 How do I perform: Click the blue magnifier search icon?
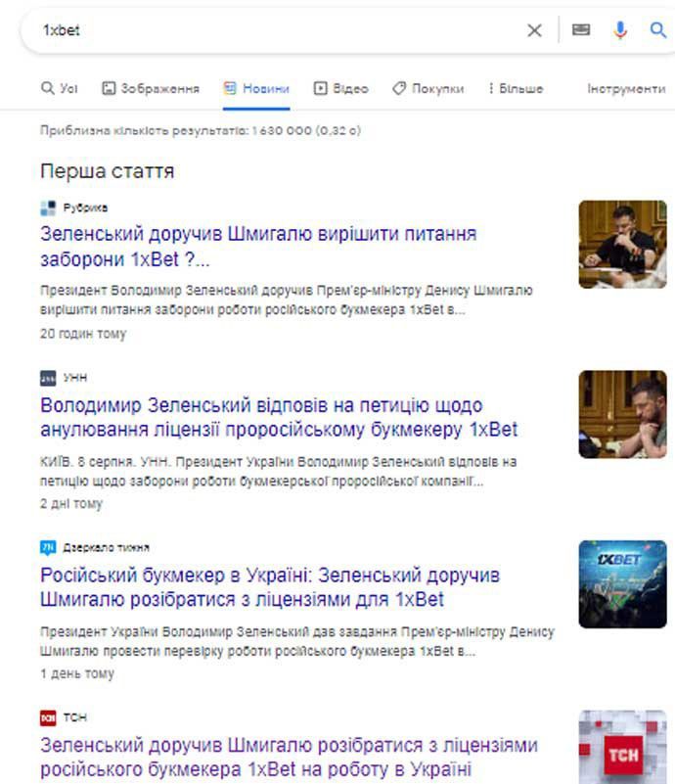coord(657,30)
